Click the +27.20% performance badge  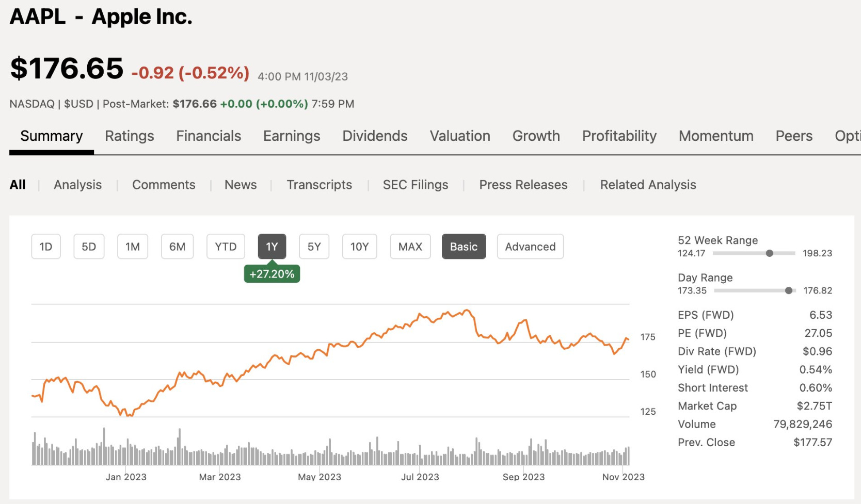[272, 274]
